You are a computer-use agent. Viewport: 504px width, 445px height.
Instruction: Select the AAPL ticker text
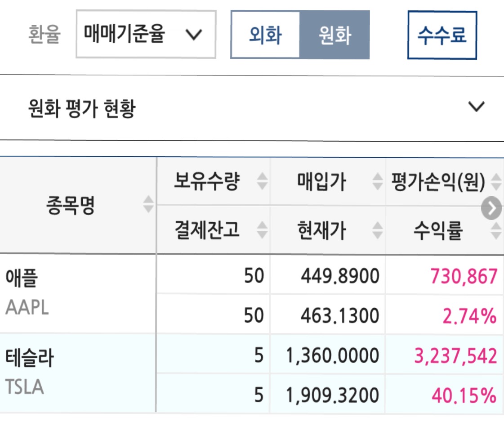27,307
